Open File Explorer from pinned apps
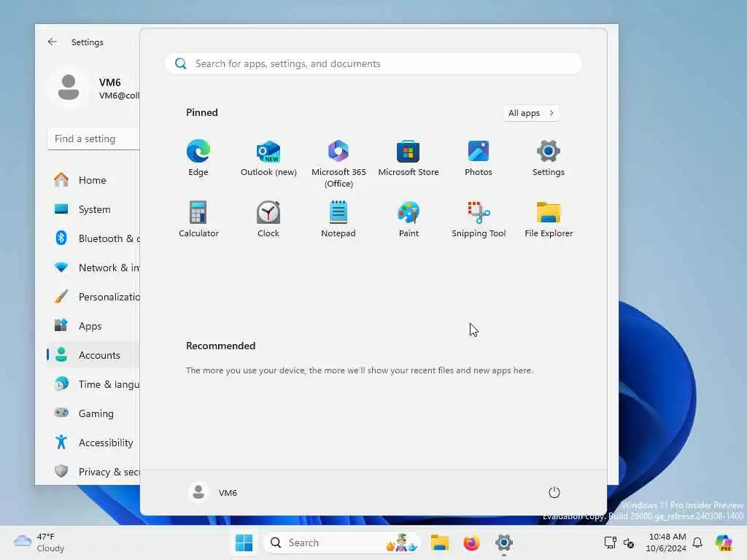Screen dimensions: 747x560 tap(549, 219)
